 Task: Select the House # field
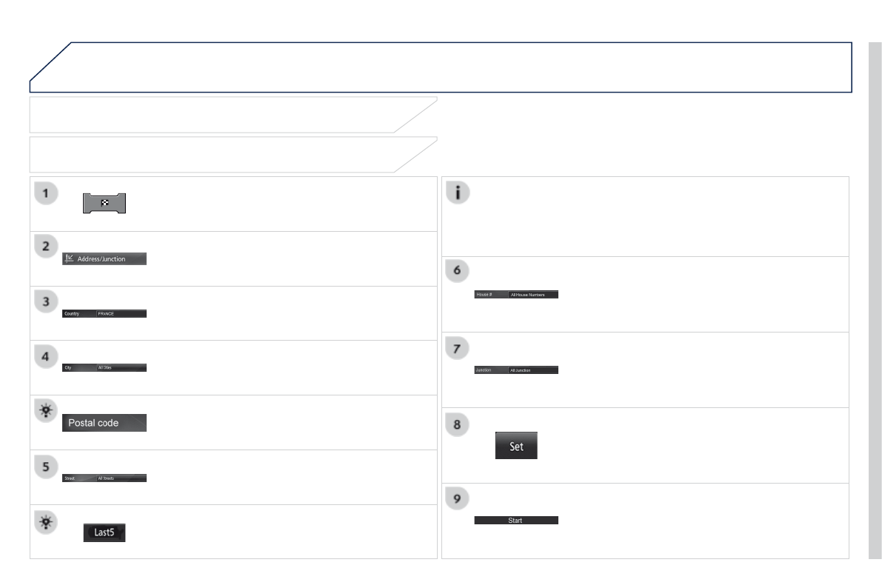(x=516, y=295)
